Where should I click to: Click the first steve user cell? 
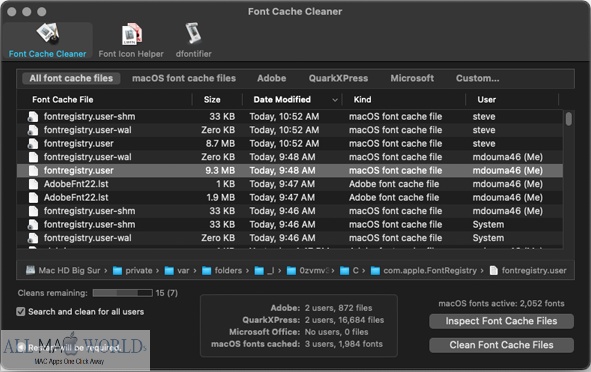484,116
